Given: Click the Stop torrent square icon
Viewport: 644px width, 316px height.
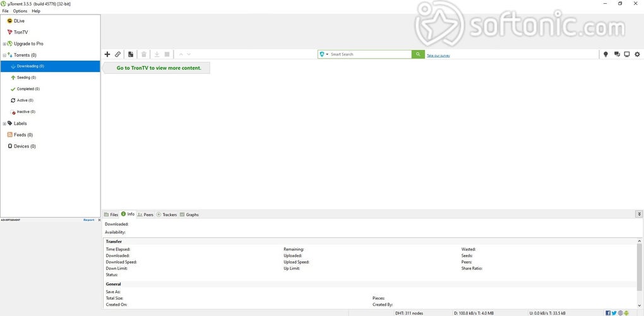Looking at the screenshot, I should coord(167,54).
